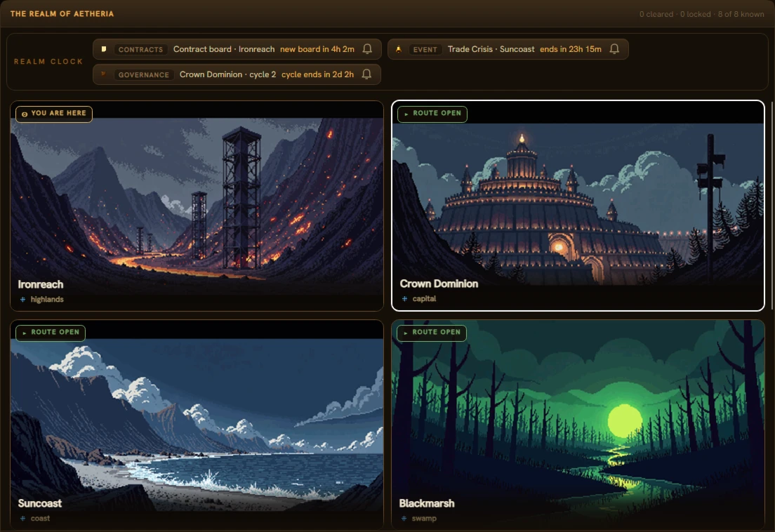Click ROUTE OPEN text on Blackmarsh card
This screenshot has height=532, width=775.
(x=437, y=332)
